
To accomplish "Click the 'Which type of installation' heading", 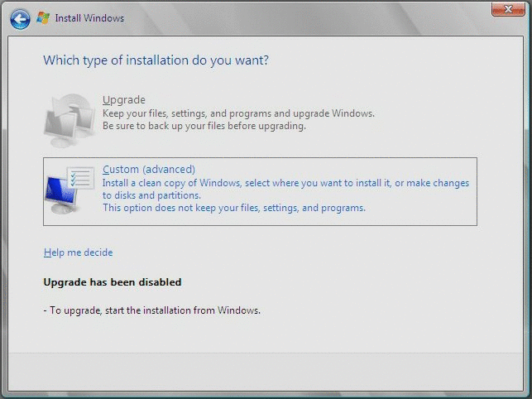I will coord(156,60).
